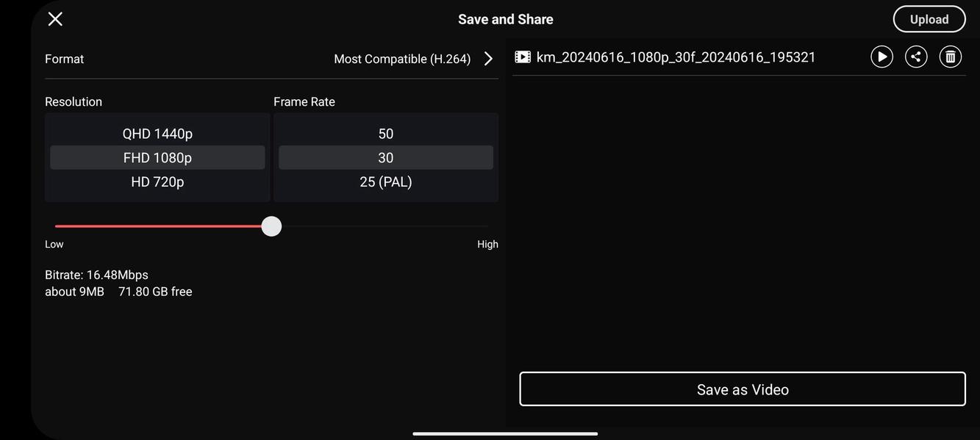Open the Format options for H.264
This screenshot has height=440, width=980.
coord(487,57)
